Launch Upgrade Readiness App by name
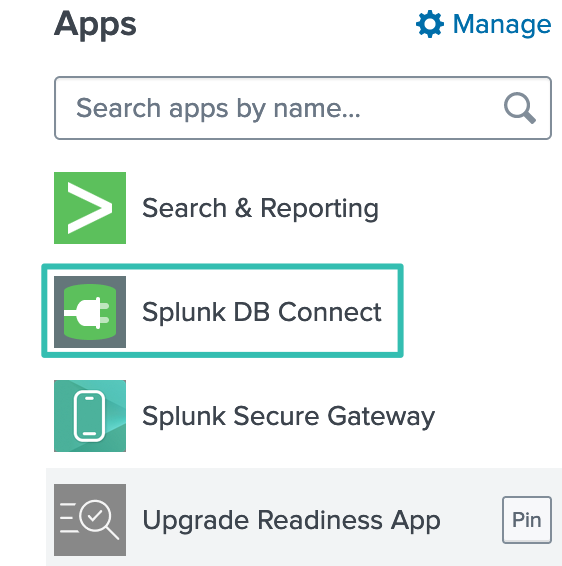 click(291, 521)
